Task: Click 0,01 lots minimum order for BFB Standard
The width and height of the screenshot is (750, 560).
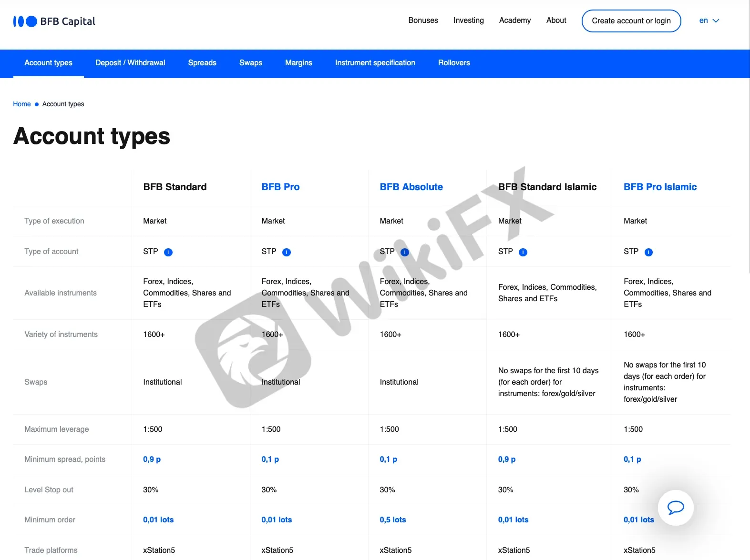Action: [158, 520]
